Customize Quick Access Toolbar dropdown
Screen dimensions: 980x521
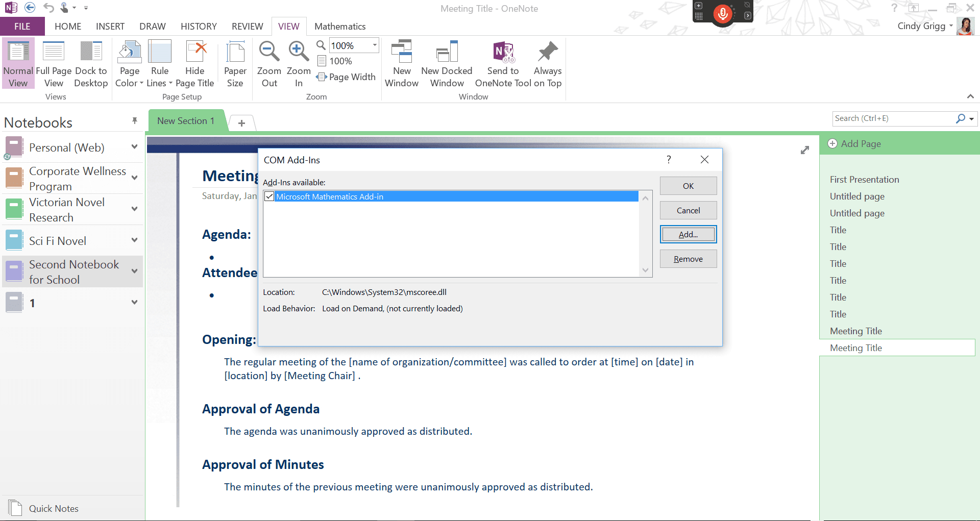(86, 8)
